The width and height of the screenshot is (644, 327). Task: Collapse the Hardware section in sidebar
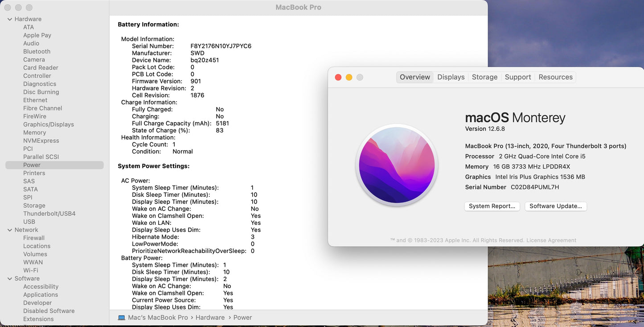coord(10,19)
